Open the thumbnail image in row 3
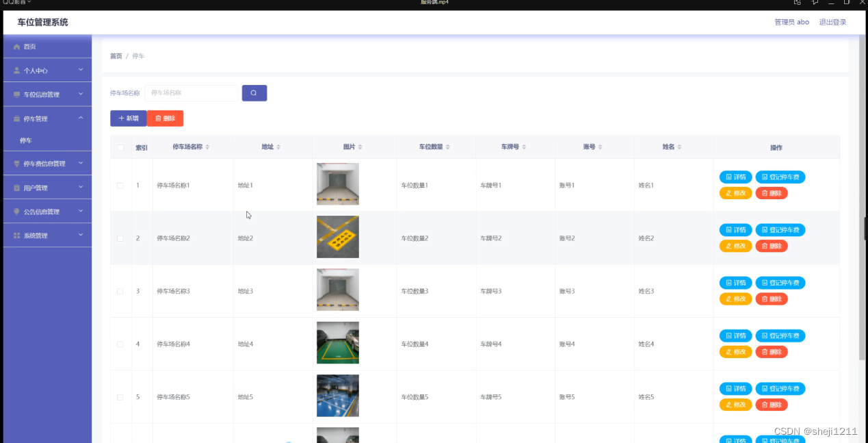This screenshot has width=868, height=443. 338,290
